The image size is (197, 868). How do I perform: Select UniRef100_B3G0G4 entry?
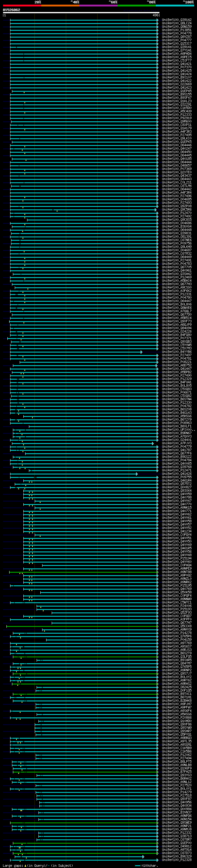pyautogui.click(x=177, y=226)
